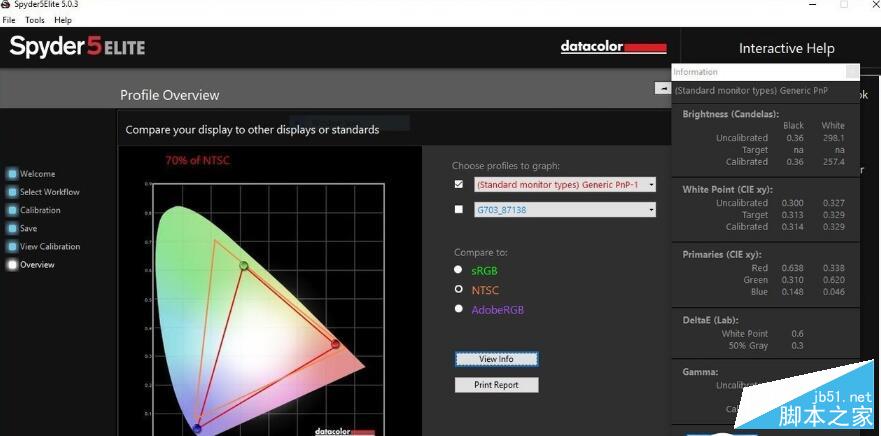Image resolution: width=881 pixels, height=436 pixels.
Task: Click the View Calibration step icon
Action: (x=12, y=247)
